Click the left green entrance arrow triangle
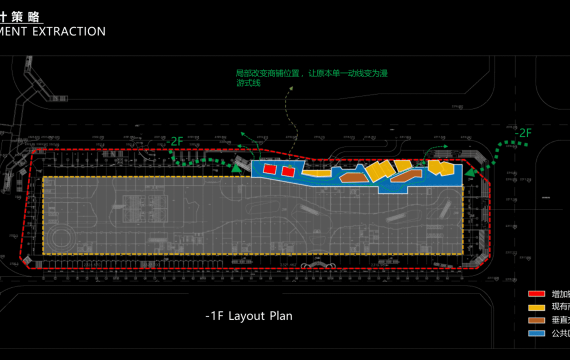This screenshot has height=360, width=570. coord(236,168)
